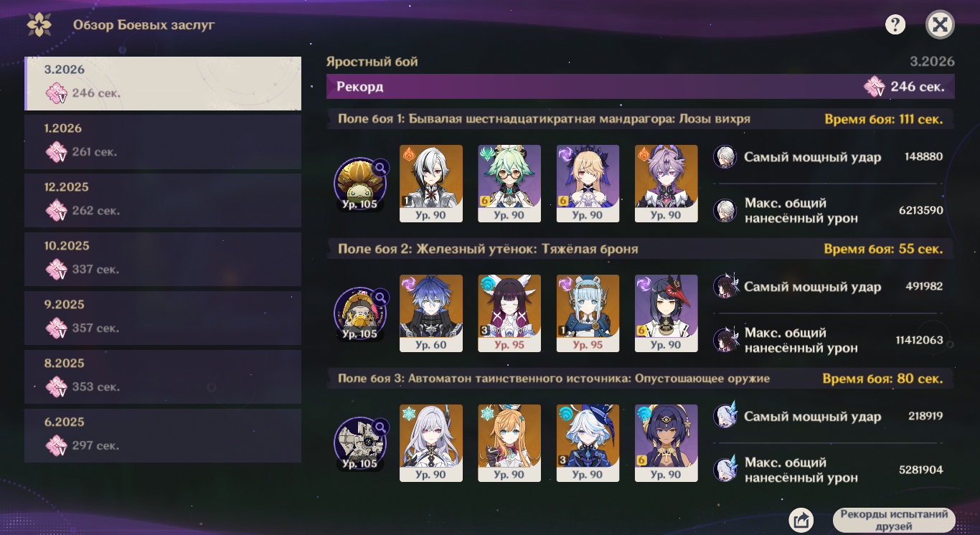
Task: Open friends' challenge records button
Action: coord(894,520)
